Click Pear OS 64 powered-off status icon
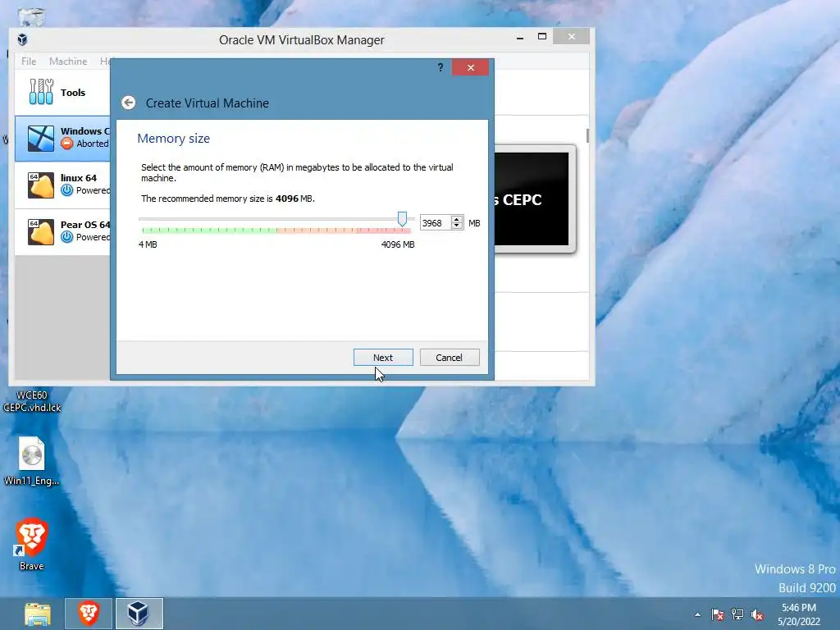This screenshot has height=630, width=840. [x=67, y=237]
